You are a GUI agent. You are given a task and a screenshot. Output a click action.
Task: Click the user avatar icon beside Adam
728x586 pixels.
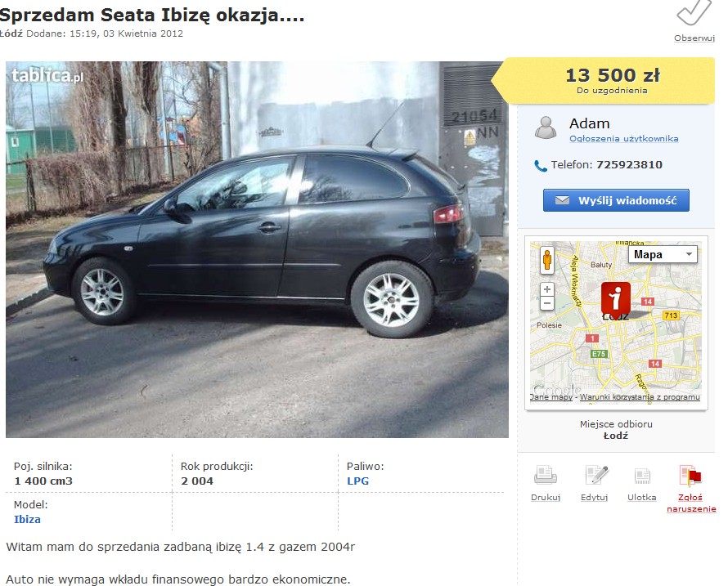pos(546,127)
